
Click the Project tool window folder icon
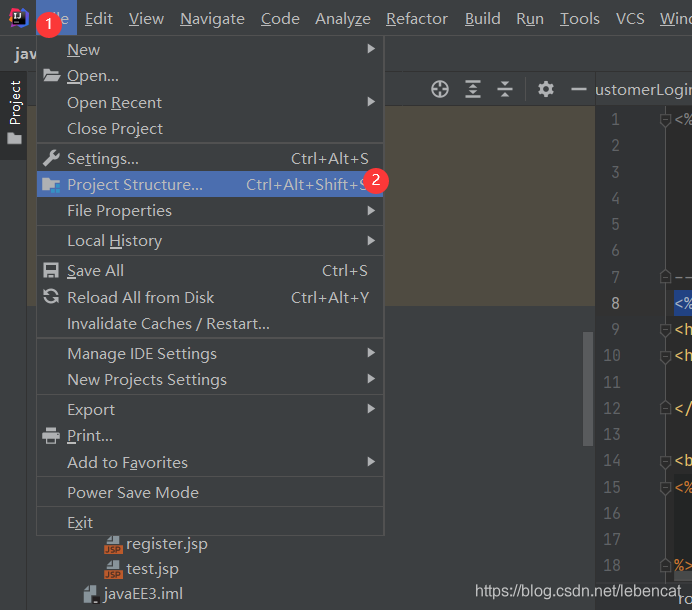tap(15, 139)
